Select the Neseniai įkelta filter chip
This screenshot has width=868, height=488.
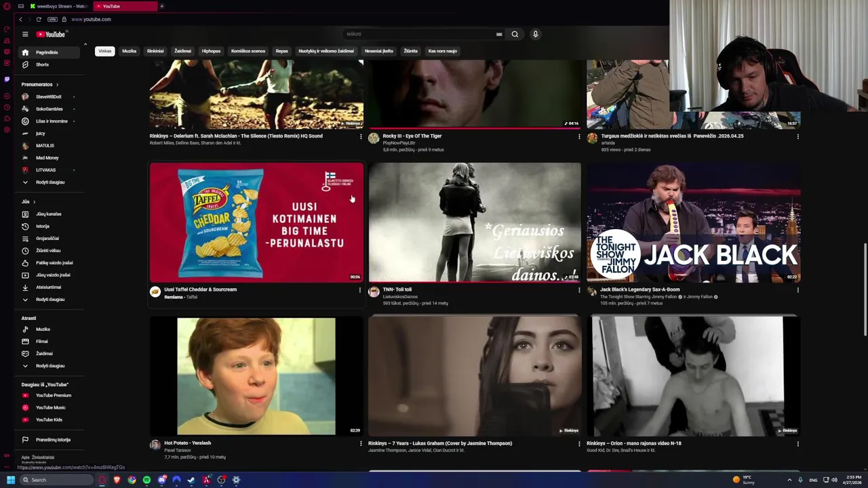[379, 51]
